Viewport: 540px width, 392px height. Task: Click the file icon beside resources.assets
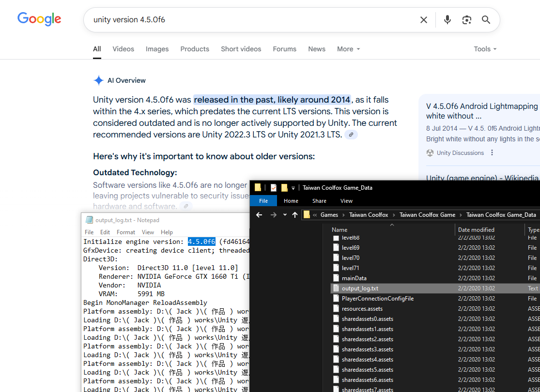tap(336, 309)
